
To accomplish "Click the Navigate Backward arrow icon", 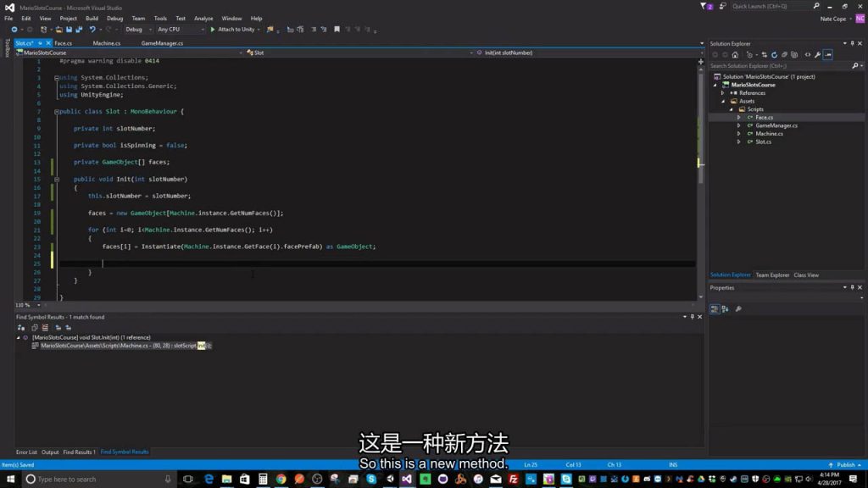I will [14, 29].
